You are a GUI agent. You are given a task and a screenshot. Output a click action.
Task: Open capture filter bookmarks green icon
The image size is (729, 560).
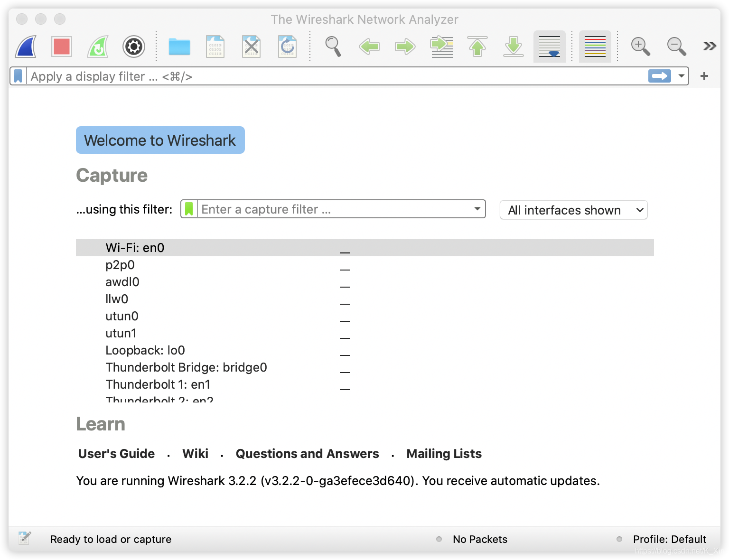pyautogui.click(x=189, y=209)
